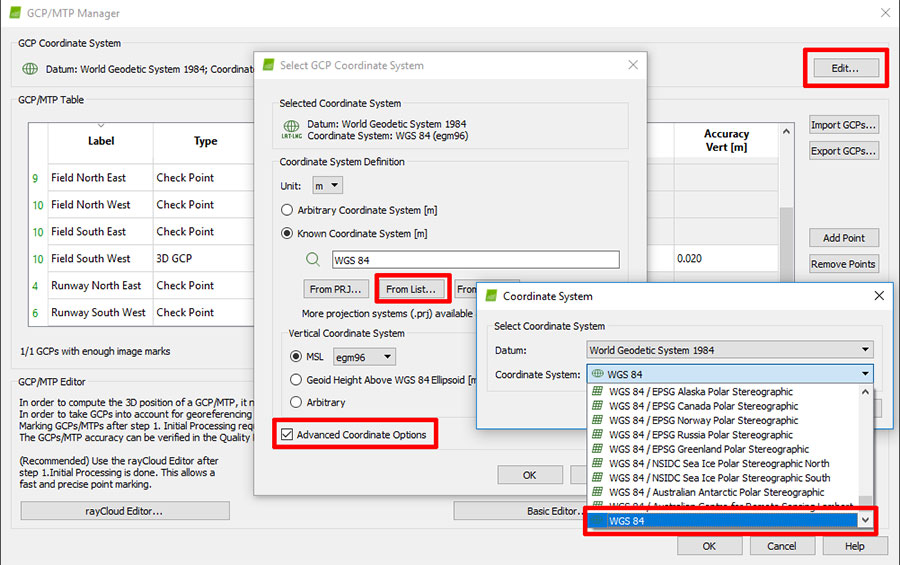Open the Unit dropdown showing m
This screenshot has width=900, height=565.
327,185
